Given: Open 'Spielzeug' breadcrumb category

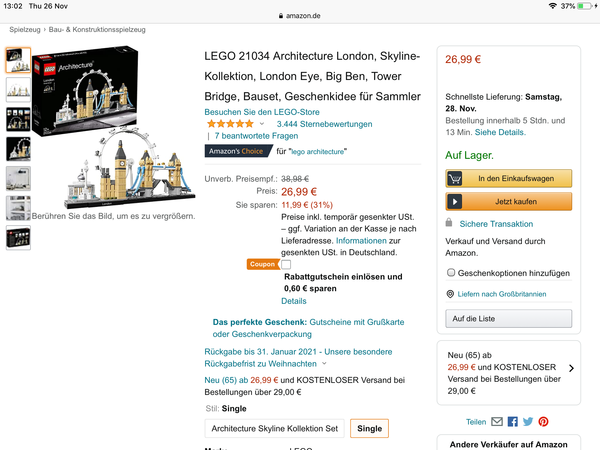Looking at the screenshot, I should point(24,30).
